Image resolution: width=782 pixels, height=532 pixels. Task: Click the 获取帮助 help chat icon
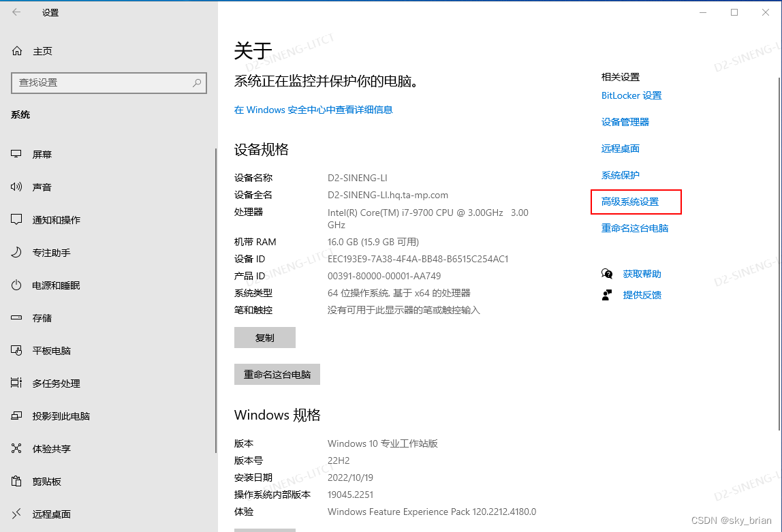click(x=607, y=274)
